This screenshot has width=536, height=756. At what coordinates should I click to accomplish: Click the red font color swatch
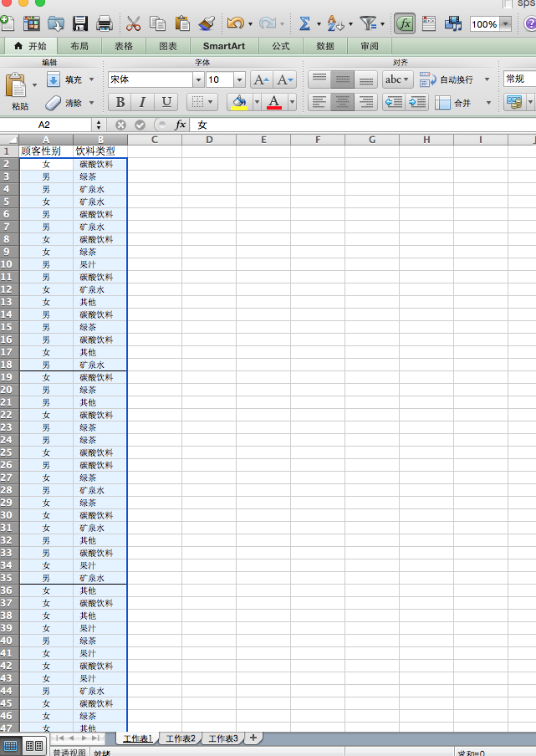tap(274, 102)
